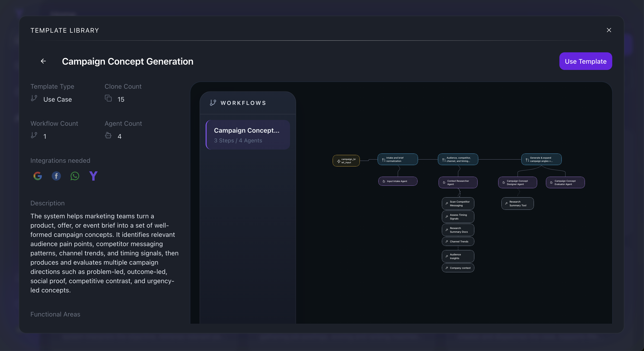Click the tool icon on Channel Trends
The height and width of the screenshot is (351, 644).
tap(447, 241)
